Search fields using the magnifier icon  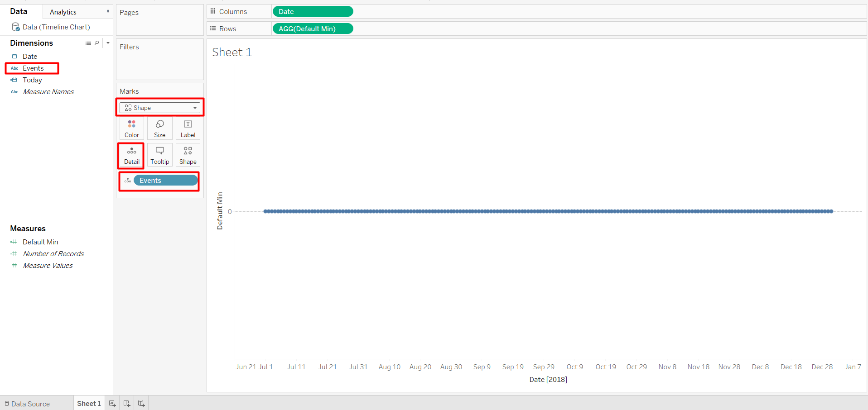pos(96,43)
